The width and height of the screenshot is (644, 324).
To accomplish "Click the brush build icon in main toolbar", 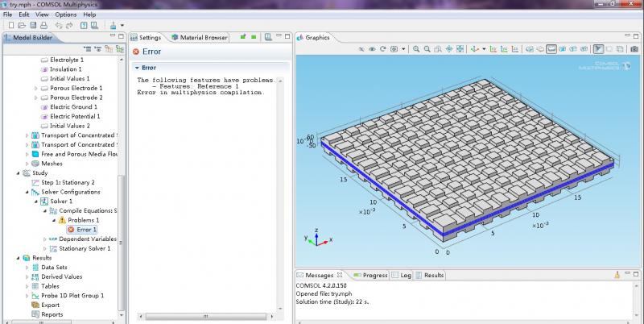I will (113, 26).
